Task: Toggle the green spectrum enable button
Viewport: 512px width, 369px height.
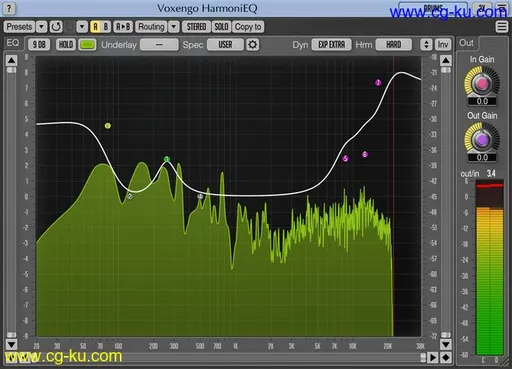Action: coord(87,44)
